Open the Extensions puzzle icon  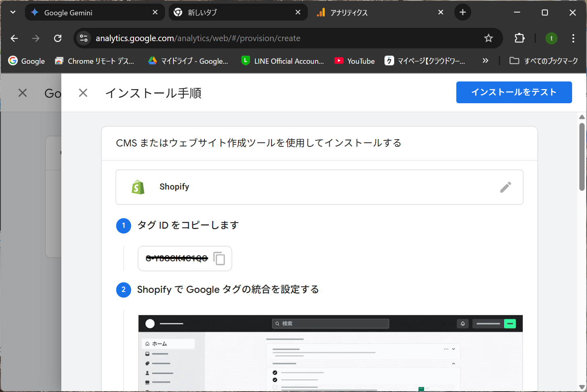click(520, 38)
